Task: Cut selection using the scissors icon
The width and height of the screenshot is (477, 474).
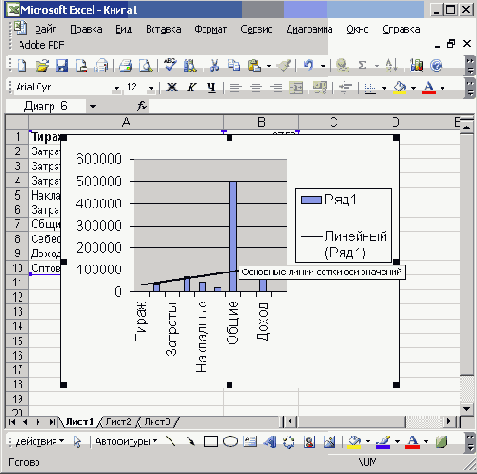Action: (214, 65)
